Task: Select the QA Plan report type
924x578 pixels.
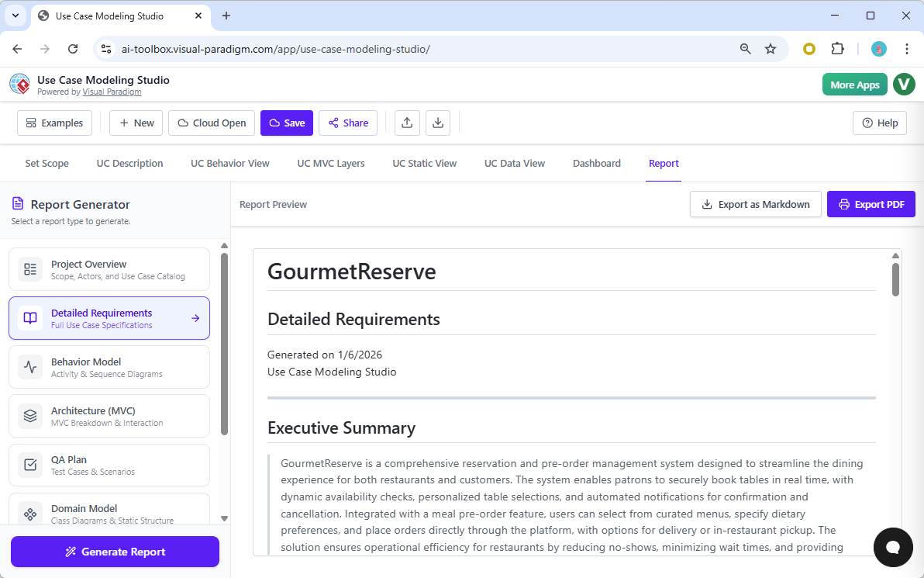Action: (109, 465)
